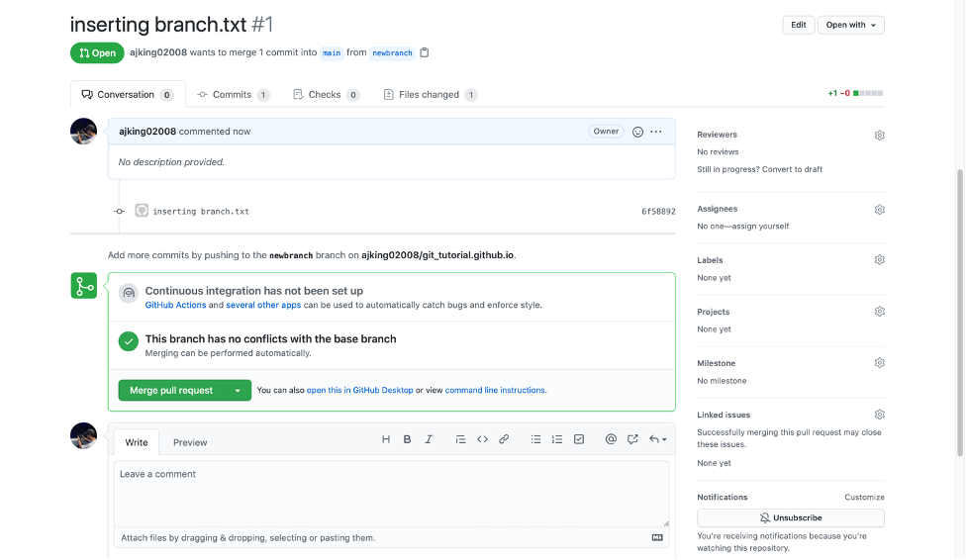Image resolution: width=967 pixels, height=560 pixels.
Task: Click the Merge pull request button
Action: pyautogui.click(x=171, y=391)
